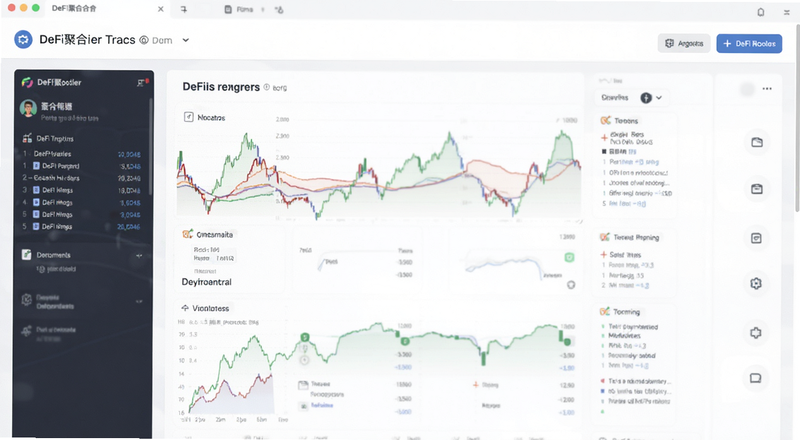Click the bell icon in title bar

pyautogui.click(x=761, y=12)
